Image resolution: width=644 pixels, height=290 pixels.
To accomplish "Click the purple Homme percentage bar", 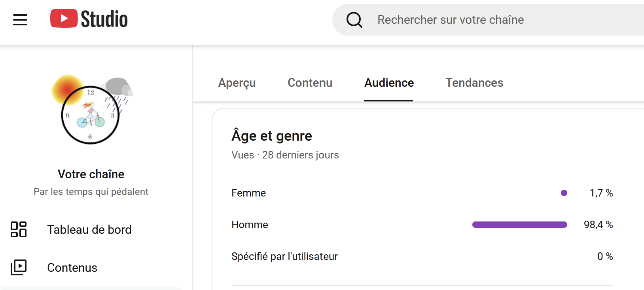I will (519, 225).
